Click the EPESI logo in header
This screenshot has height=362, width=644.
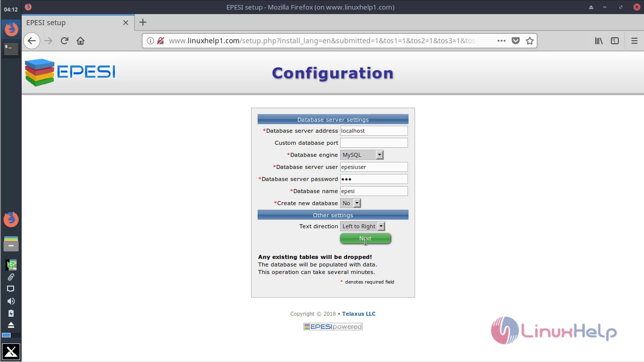[70, 72]
